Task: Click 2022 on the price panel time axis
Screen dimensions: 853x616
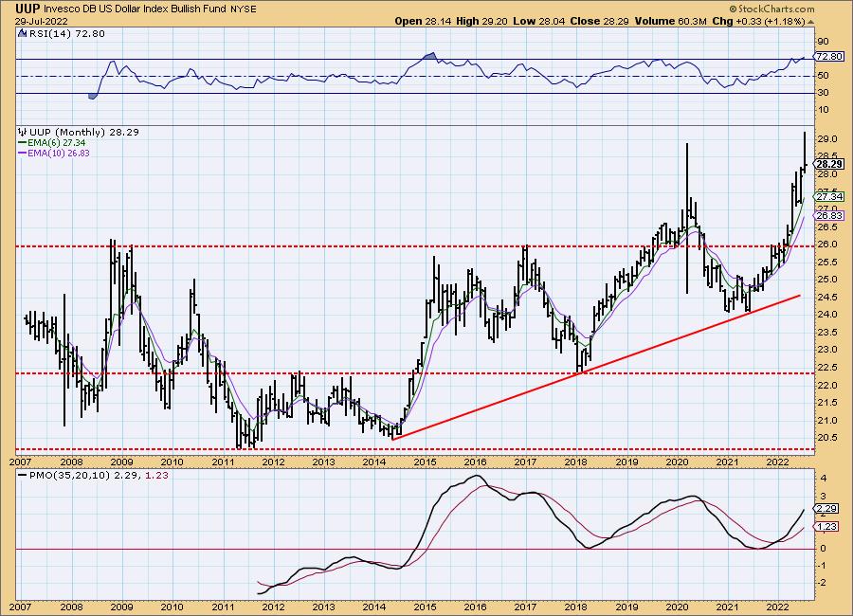Action: tap(778, 462)
